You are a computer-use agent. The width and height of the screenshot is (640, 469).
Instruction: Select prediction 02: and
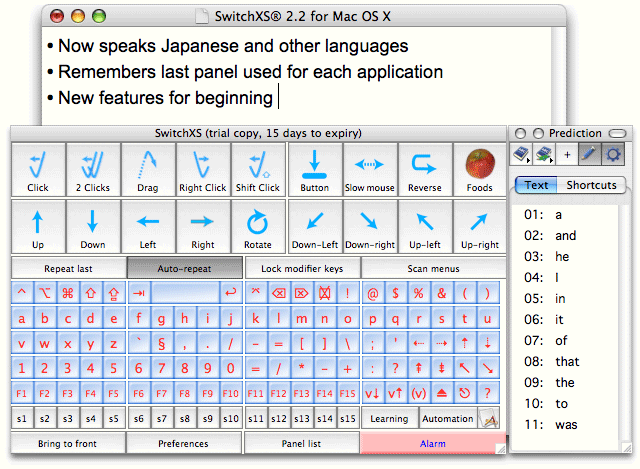pyautogui.click(x=567, y=236)
